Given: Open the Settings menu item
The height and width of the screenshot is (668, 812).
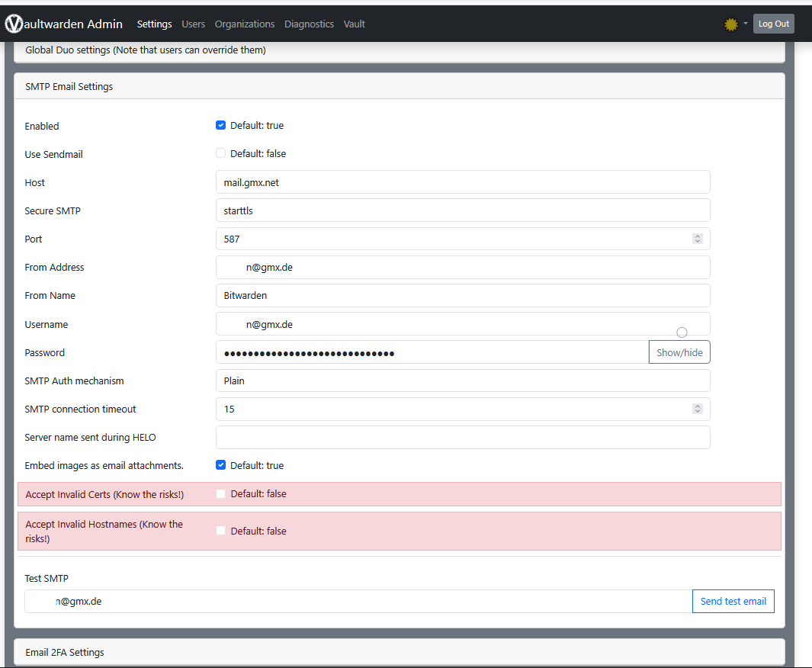Looking at the screenshot, I should click(154, 24).
